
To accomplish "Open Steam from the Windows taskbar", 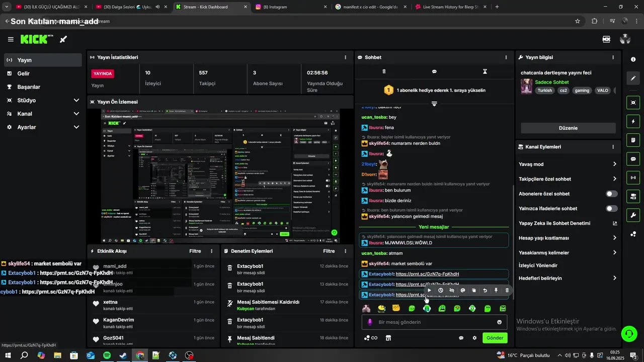I will coord(123,355).
